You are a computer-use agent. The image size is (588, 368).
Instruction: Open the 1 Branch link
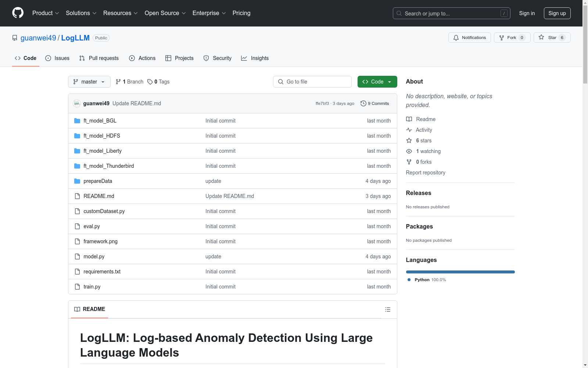coord(129,82)
